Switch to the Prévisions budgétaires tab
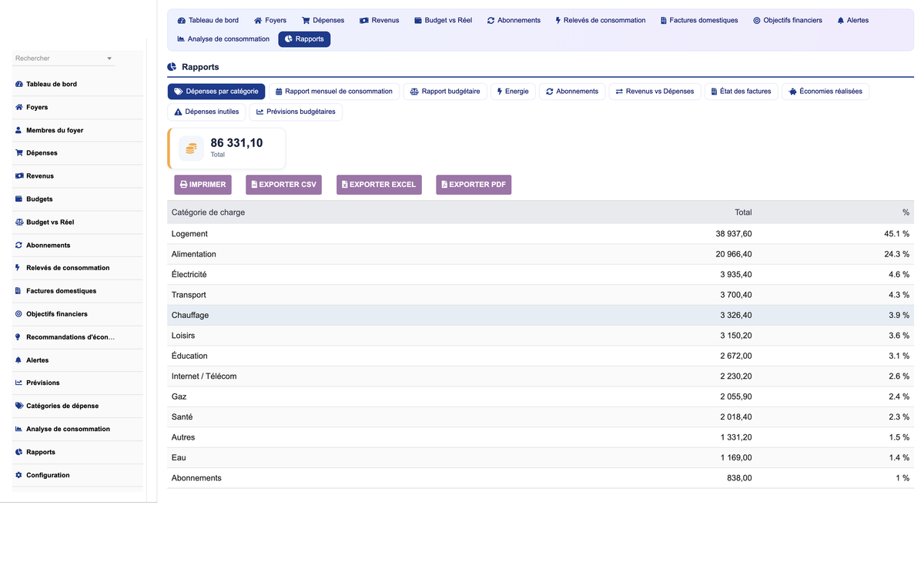924x572 pixels. (296, 112)
